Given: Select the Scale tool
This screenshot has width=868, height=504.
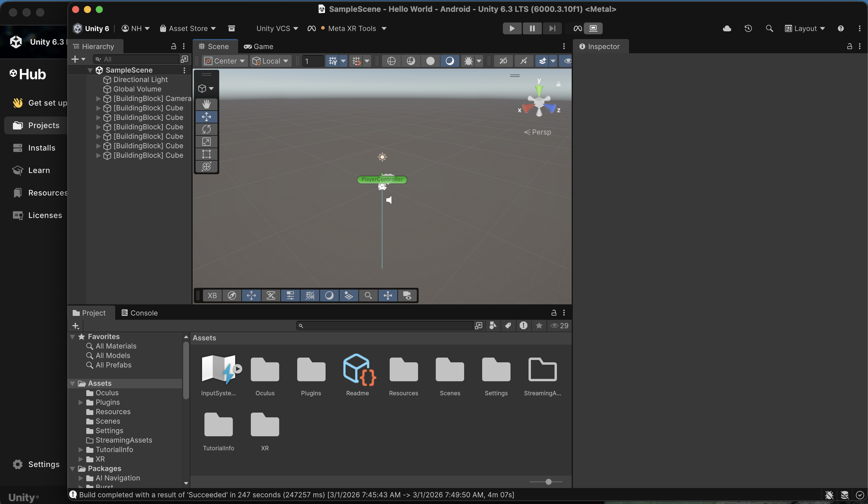Looking at the screenshot, I should pos(206,142).
